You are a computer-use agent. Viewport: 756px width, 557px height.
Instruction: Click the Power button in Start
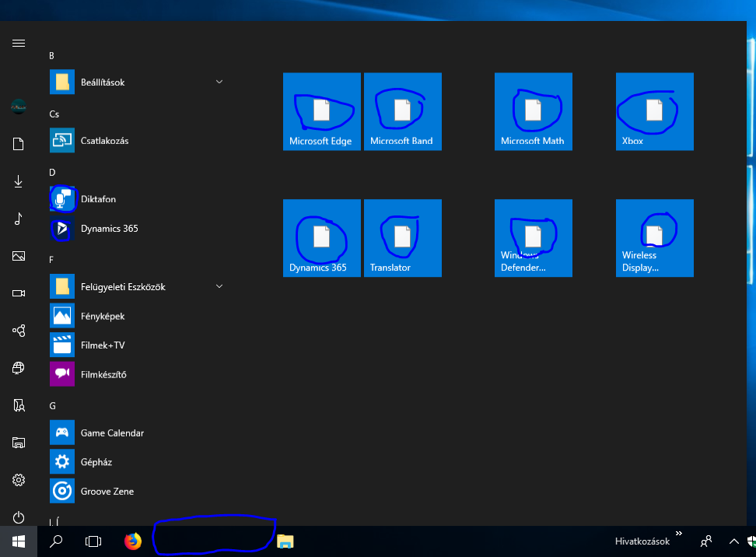click(x=19, y=517)
